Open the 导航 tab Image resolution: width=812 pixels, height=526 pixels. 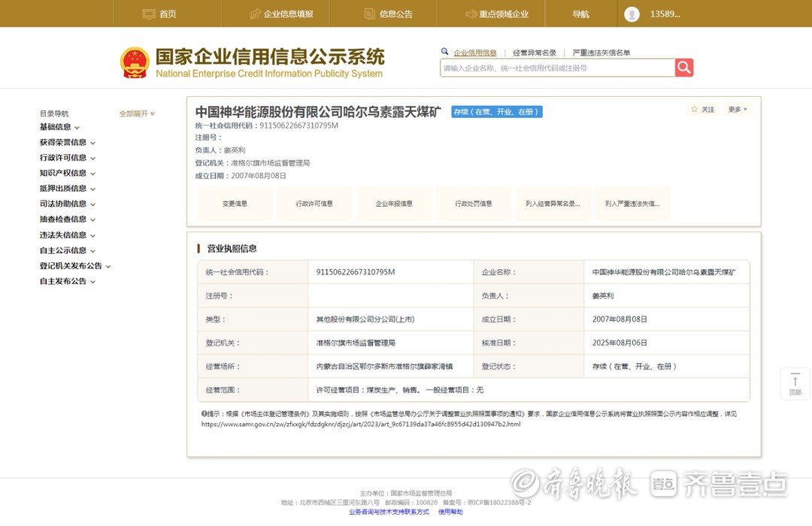(x=580, y=14)
